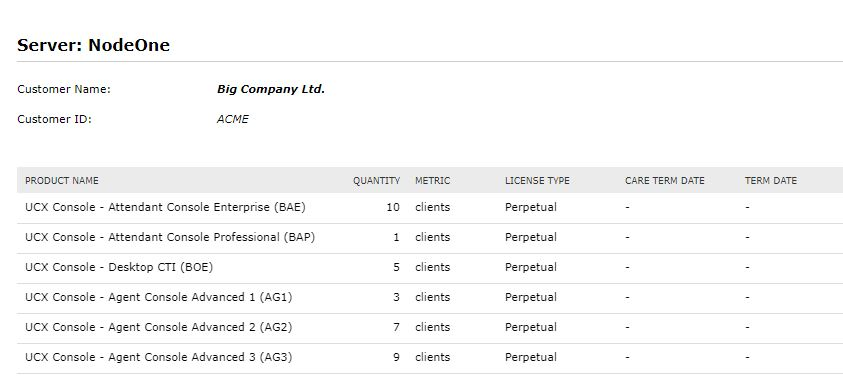
Task: Click quantity 9 in the AG3 row
Action: [396, 357]
